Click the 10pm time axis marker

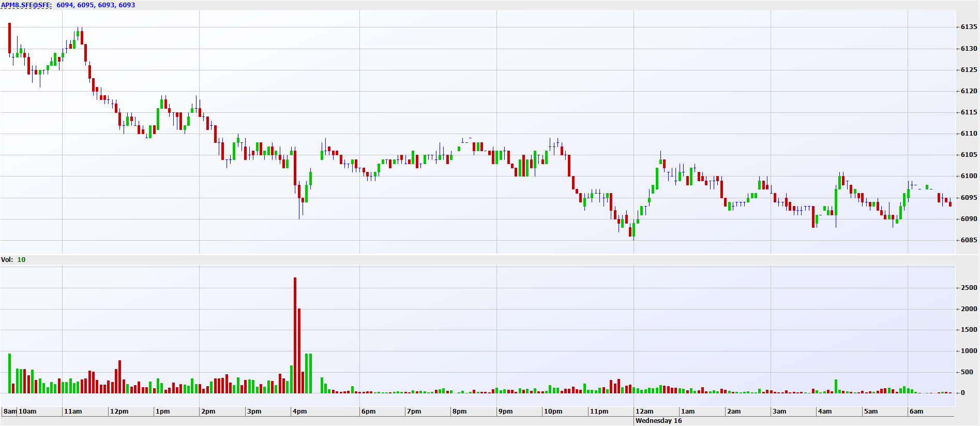click(553, 412)
